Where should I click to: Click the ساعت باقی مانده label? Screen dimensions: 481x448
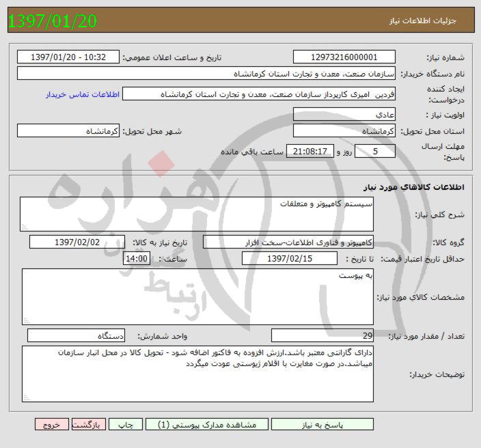tap(252, 152)
